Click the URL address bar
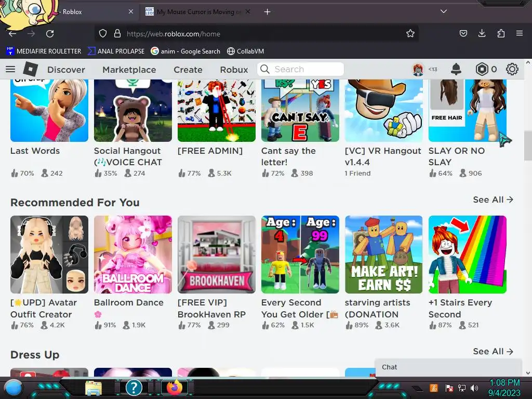 [258, 34]
